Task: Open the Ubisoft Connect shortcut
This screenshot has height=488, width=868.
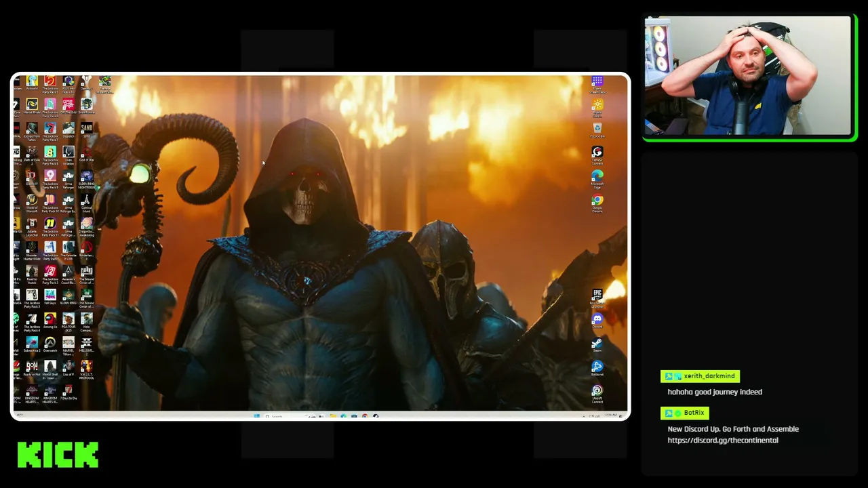Action: point(597,394)
